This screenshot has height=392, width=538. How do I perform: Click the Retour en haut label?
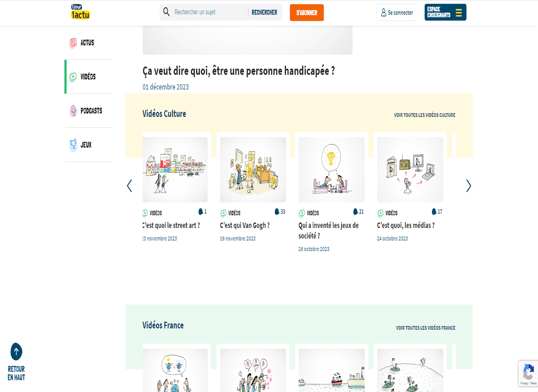tap(16, 373)
